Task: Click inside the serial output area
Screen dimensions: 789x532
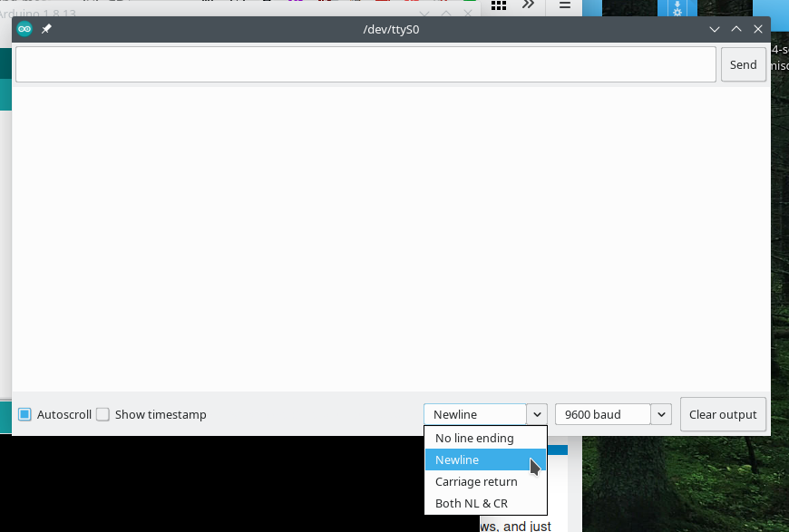Action: pyautogui.click(x=391, y=239)
